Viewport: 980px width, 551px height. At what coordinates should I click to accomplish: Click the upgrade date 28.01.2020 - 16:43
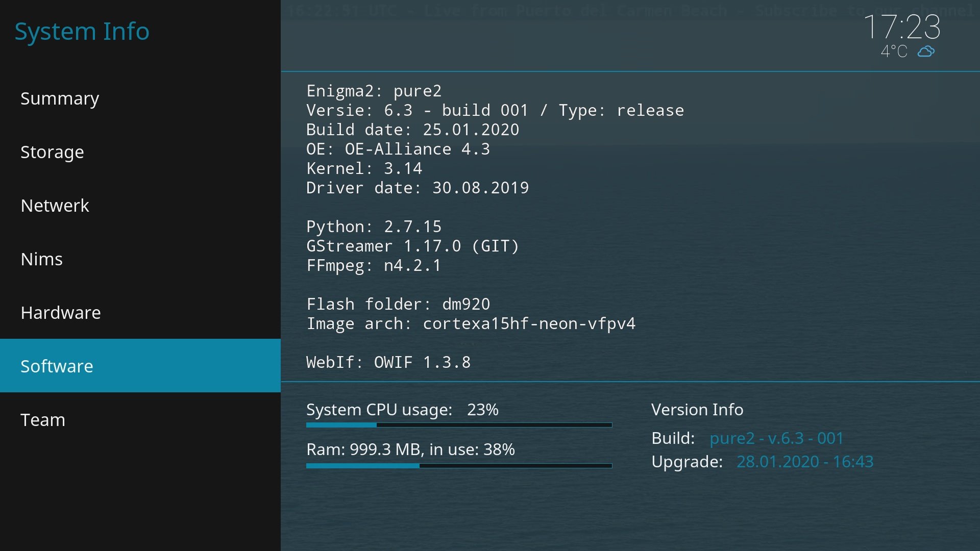point(805,462)
